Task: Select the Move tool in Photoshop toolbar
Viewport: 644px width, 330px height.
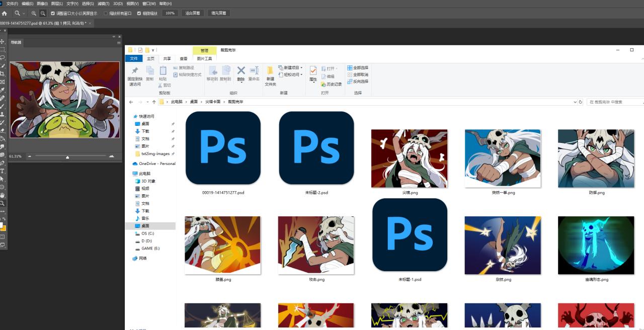Action: (3, 42)
